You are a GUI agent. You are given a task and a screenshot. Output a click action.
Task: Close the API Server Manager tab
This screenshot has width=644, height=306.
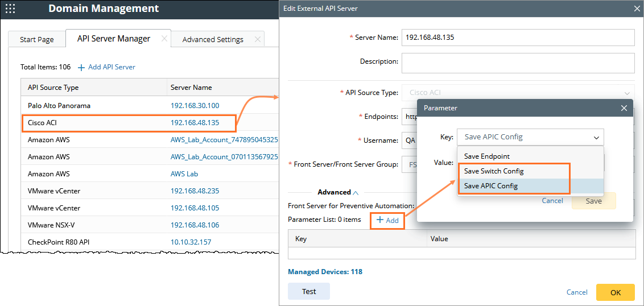(x=164, y=39)
